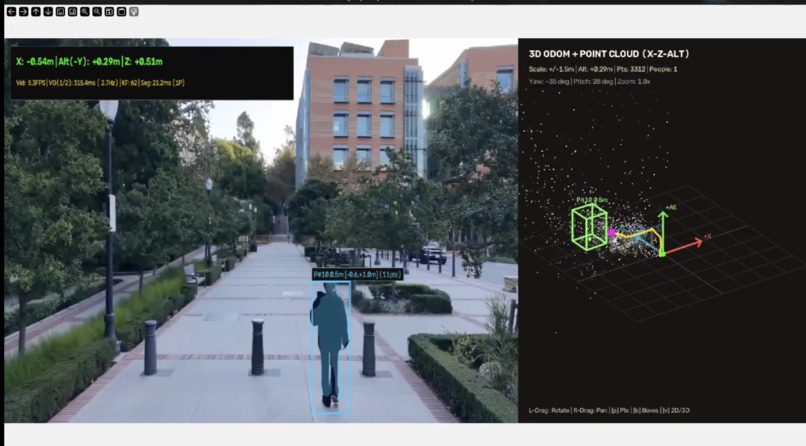Click the '[v] 2D/3D' shortcut hint
Viewport: 806px width, 446px height.
point(676,411)
